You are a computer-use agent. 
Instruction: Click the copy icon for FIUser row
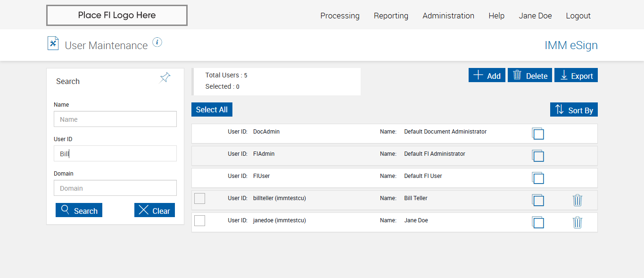point(538,178)
